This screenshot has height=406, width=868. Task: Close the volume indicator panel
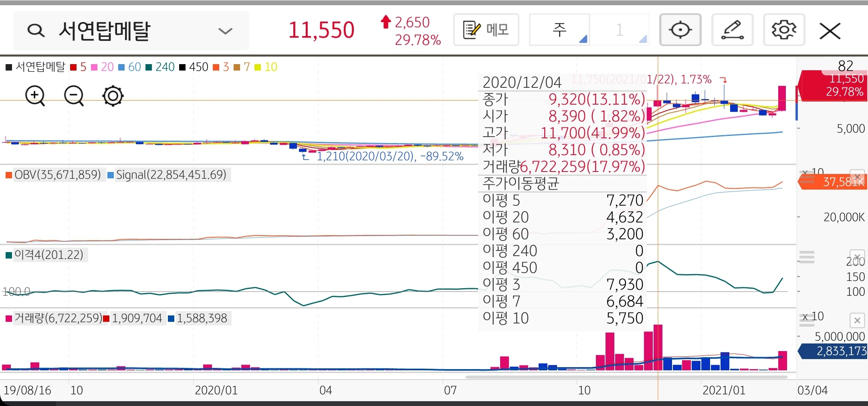point(857,321)
